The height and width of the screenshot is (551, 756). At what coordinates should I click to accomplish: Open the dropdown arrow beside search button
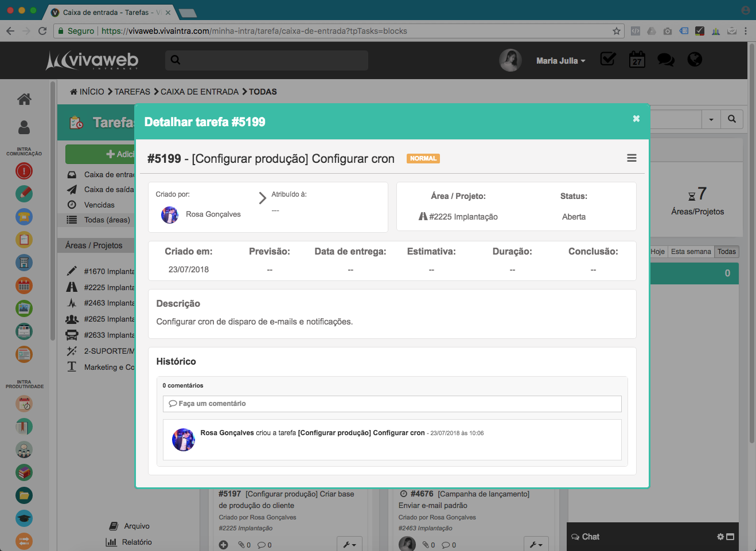point(711,119)
